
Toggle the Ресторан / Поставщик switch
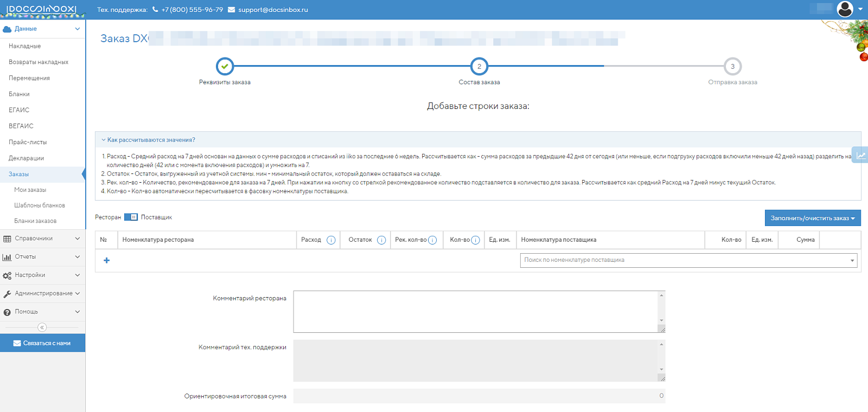point(131,217)
